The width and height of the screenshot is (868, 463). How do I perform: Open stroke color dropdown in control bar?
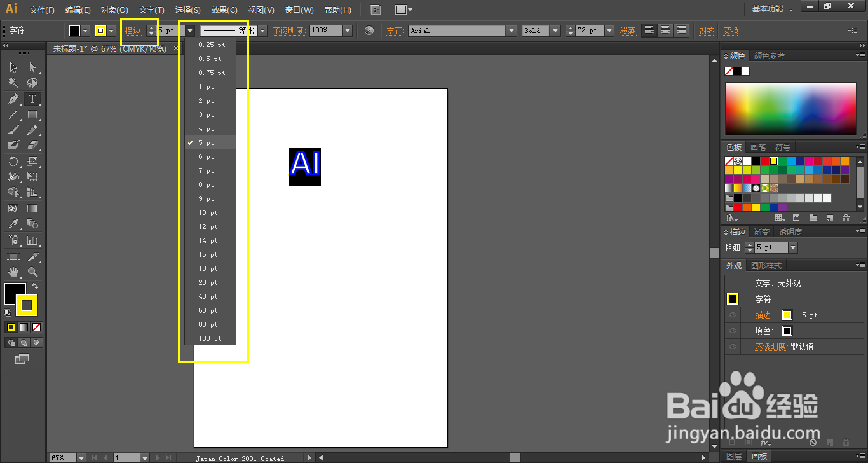coord(111,31)
